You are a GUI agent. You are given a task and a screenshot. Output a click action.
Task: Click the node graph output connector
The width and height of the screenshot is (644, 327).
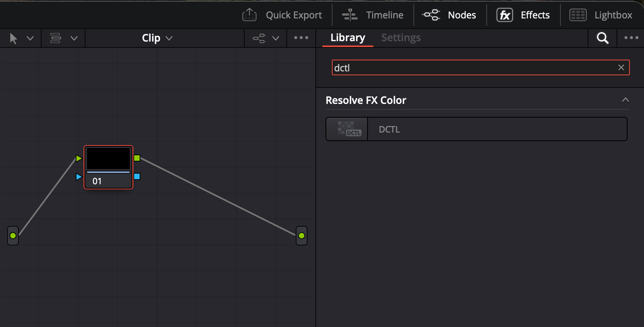pos(302,236)
